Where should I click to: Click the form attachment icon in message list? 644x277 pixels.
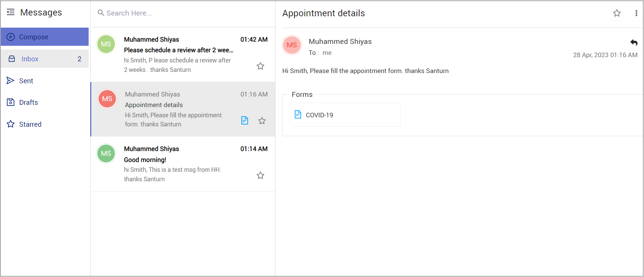[x=245, y=120]
